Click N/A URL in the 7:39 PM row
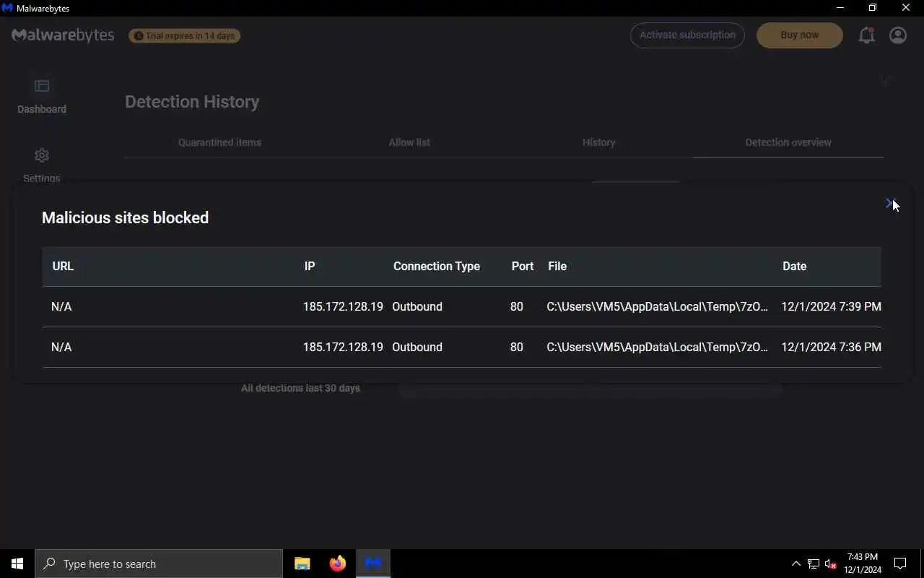This screenshot has width=924, height=578. [x=61, y=306]
